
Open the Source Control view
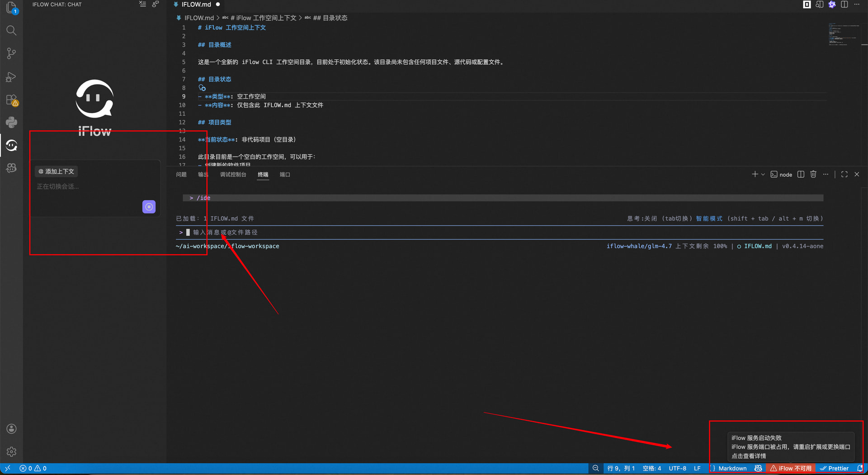[x=11, y=53]
